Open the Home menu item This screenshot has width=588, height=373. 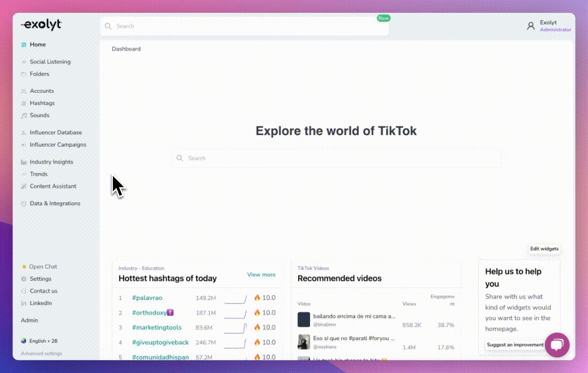point(37,45)
